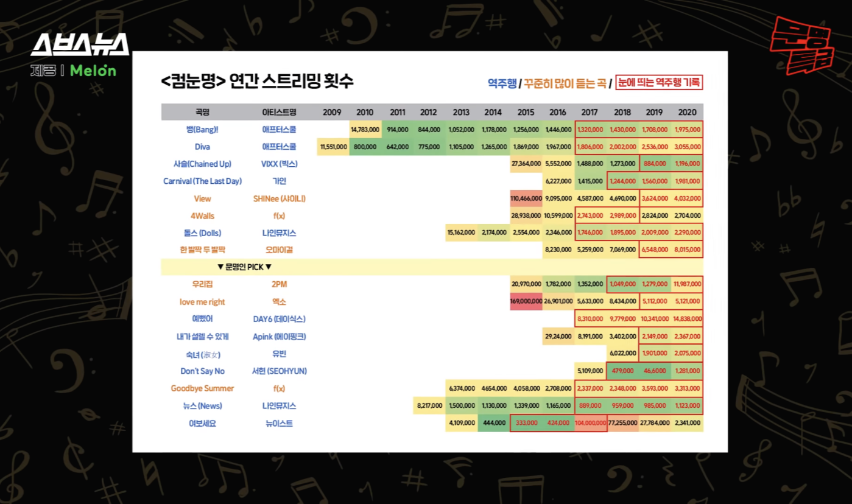Select the song "Don't Say No"
This screenshot has width=852, height=504.
(203, 371)
